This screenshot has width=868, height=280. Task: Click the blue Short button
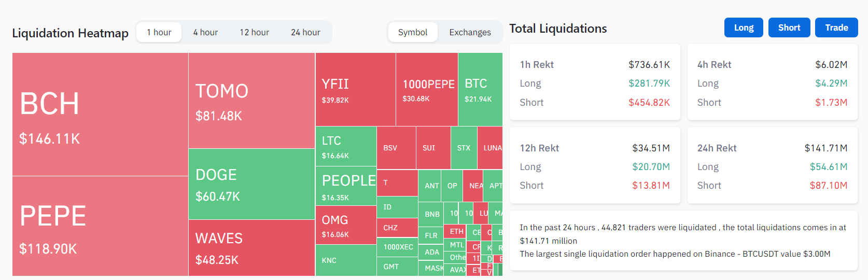point(789,27)
